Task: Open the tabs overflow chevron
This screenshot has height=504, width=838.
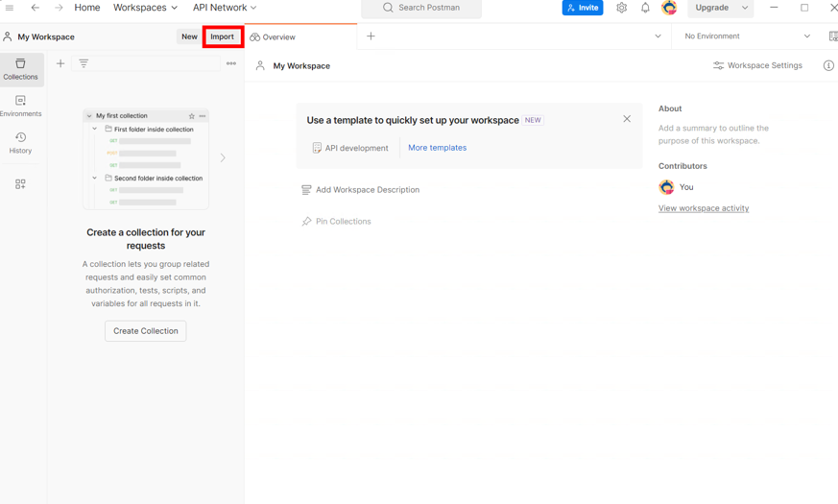Action: tap(658, 36)
